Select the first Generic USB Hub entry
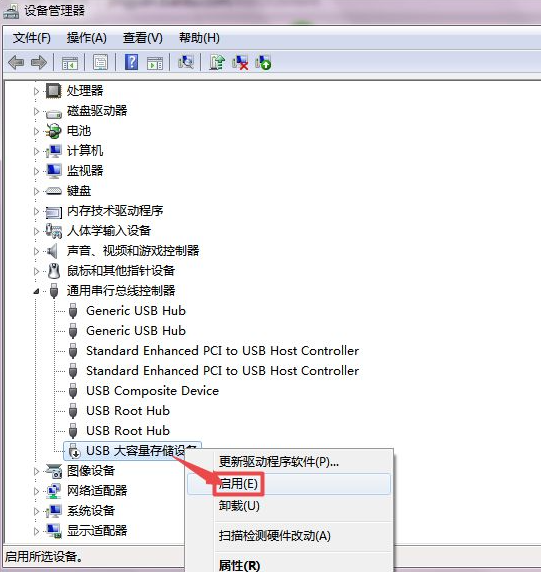 tap(136, 311)
